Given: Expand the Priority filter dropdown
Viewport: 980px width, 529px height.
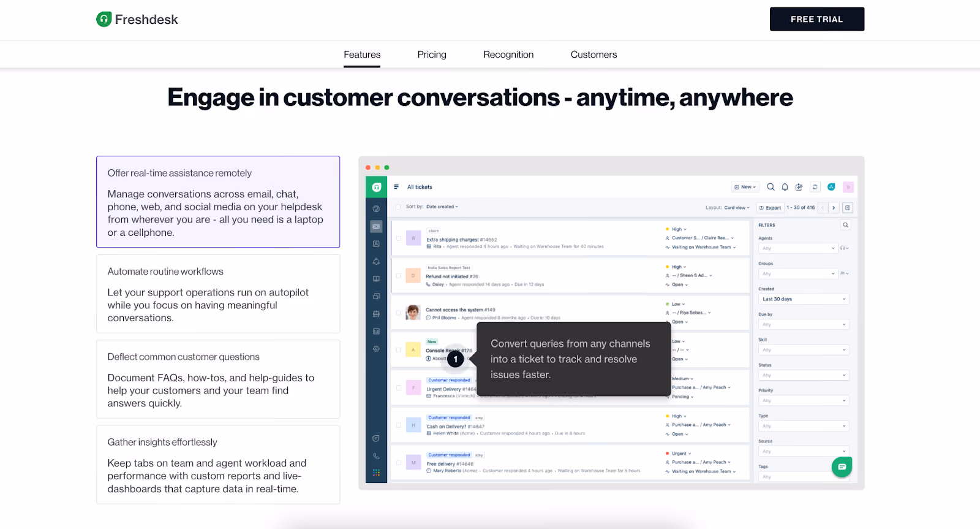Looking at the screenshot, I should click(804, 400).
